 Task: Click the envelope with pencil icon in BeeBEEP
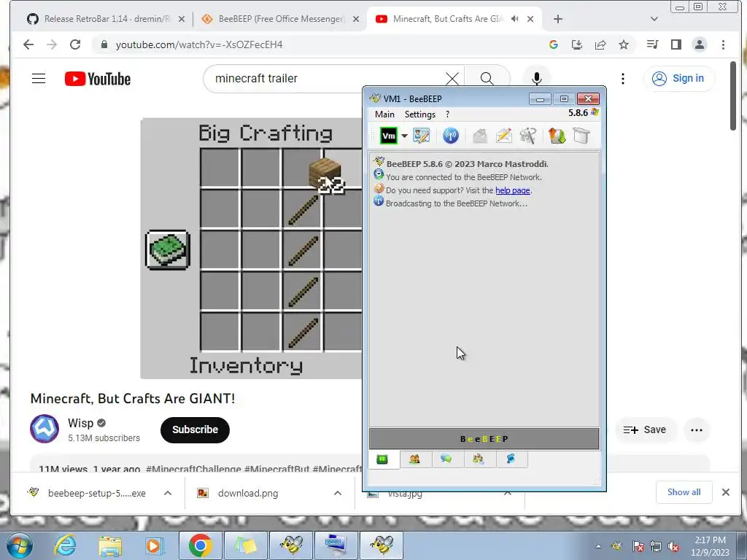click(x=503, y=136)
